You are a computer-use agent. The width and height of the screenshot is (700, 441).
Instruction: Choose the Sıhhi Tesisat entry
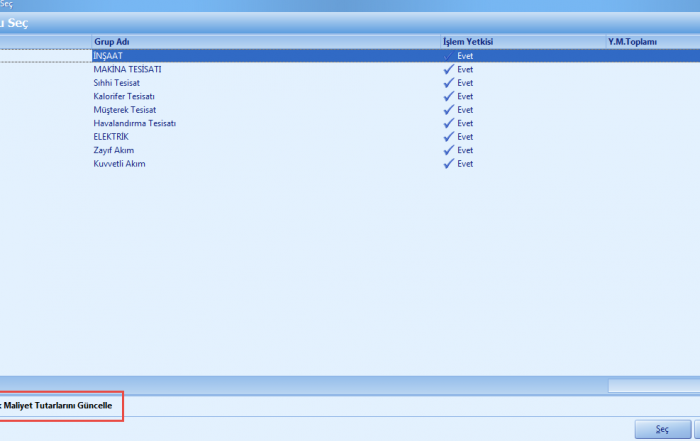point(118,83)
